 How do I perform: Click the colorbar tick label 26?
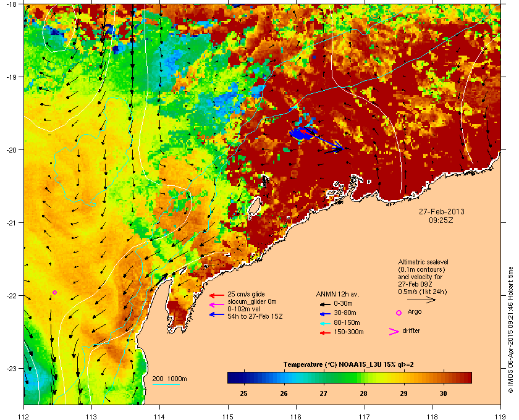pos(284,393)
